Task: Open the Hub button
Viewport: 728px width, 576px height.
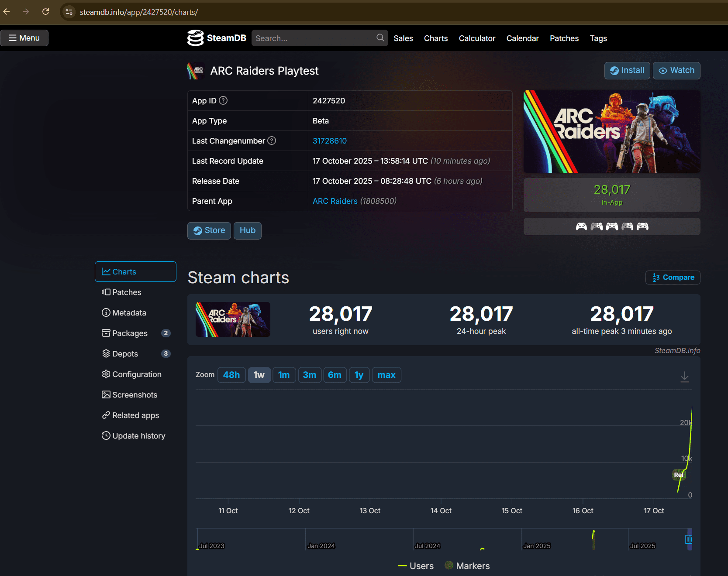Action: coord(248,230)
